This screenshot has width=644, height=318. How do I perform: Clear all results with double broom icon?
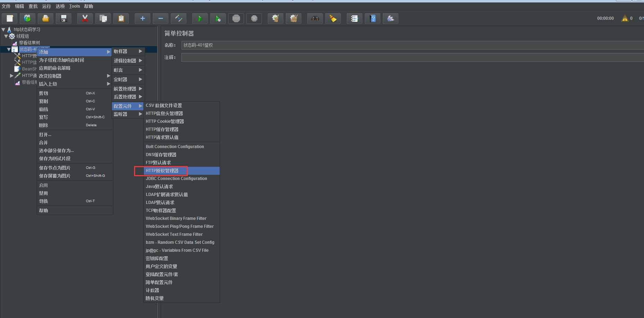point(293,18)
